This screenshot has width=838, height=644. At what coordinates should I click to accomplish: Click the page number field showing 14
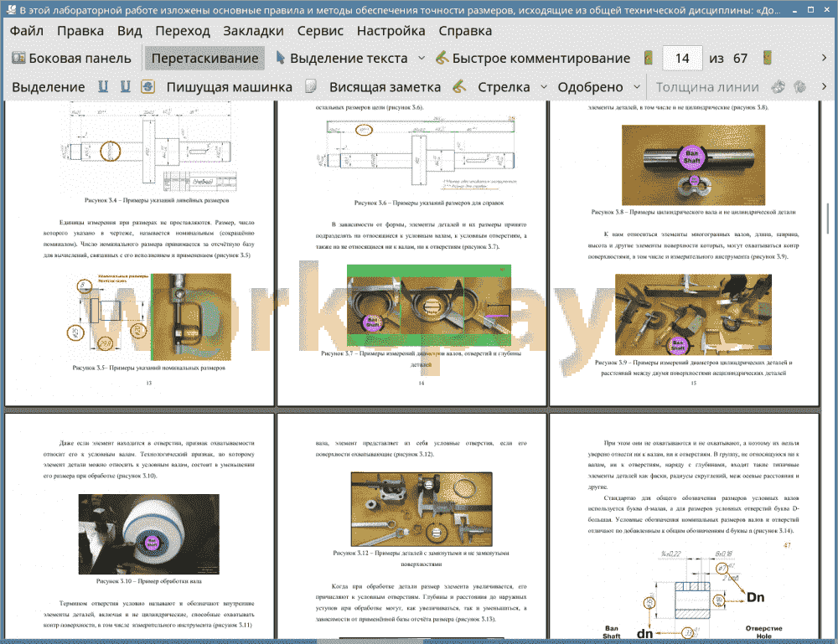pos(682,59)
